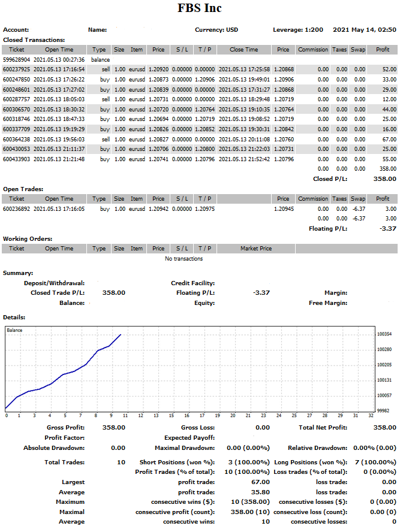
Task: Click the "Maximal Drawdown:" label
Action: tap(185, 448)
